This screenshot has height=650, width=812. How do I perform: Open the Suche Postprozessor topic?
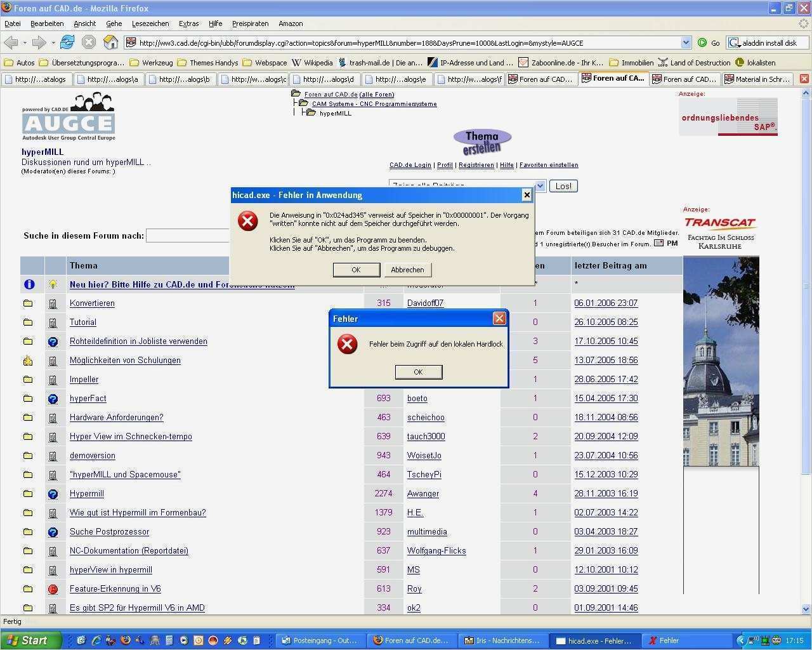coord(109,532)
